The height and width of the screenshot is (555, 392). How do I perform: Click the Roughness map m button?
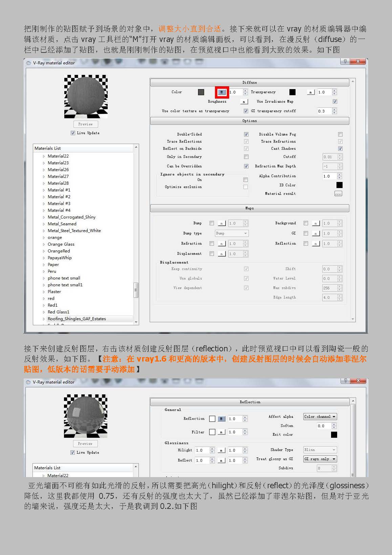[x=244, y=102]
